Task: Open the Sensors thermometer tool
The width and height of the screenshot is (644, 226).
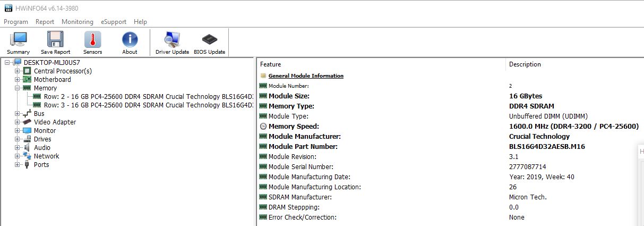Action: tap(92, 43)
